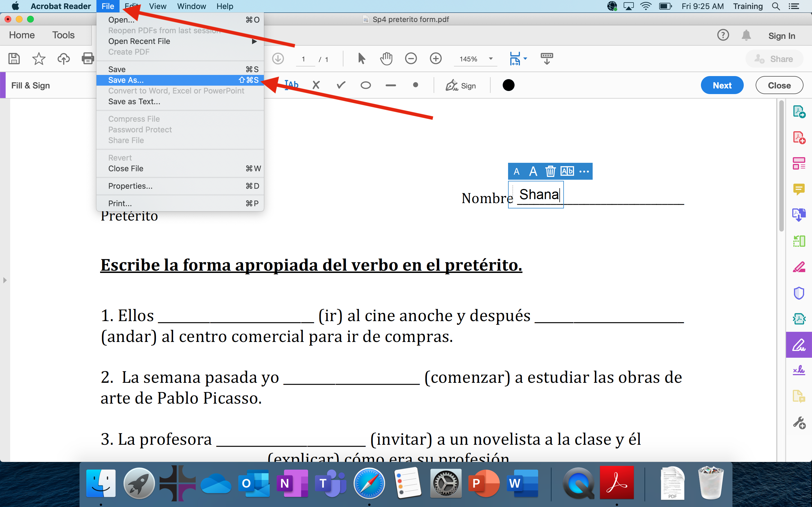Click the Save file toolbar icon
812x507 pixels.
coord(14,59)
